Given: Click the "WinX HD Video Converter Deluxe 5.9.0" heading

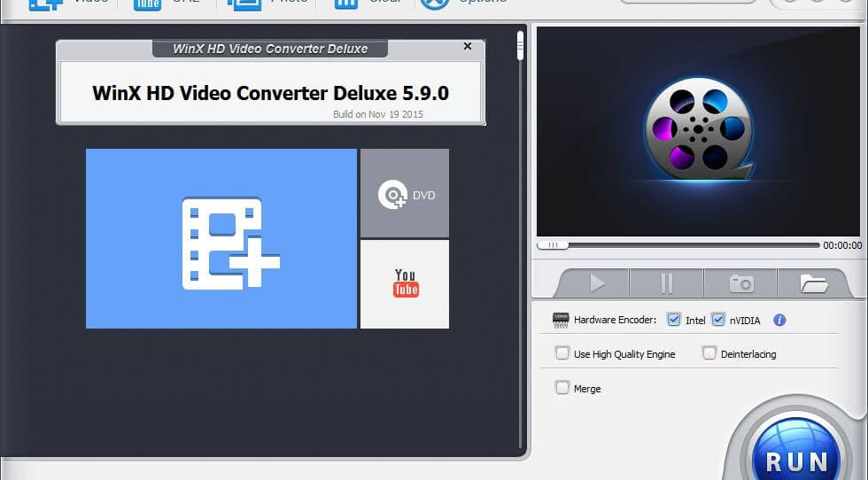Looking at the screenshot, I should point(270,93).
